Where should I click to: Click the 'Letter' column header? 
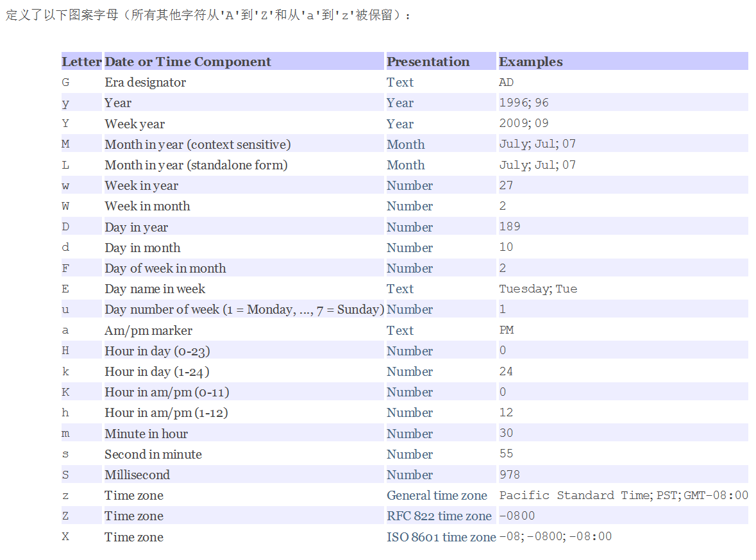pos(81,61)
